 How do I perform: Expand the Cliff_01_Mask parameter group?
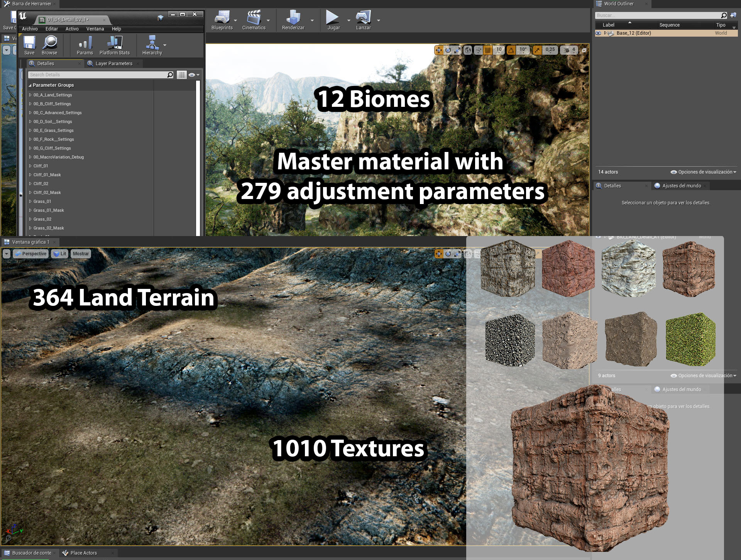(30, 175)
